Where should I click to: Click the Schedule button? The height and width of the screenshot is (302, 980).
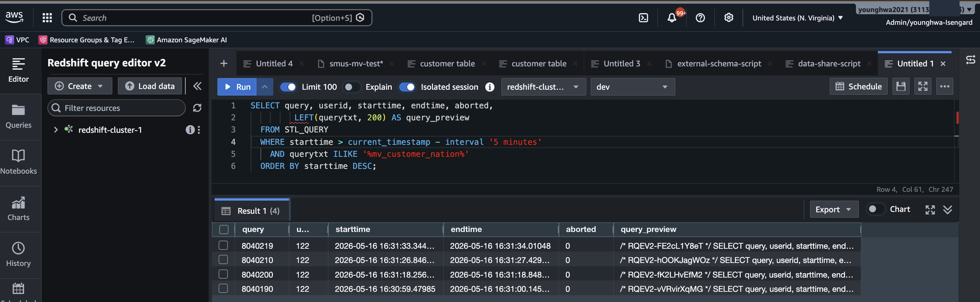[858, 86]
